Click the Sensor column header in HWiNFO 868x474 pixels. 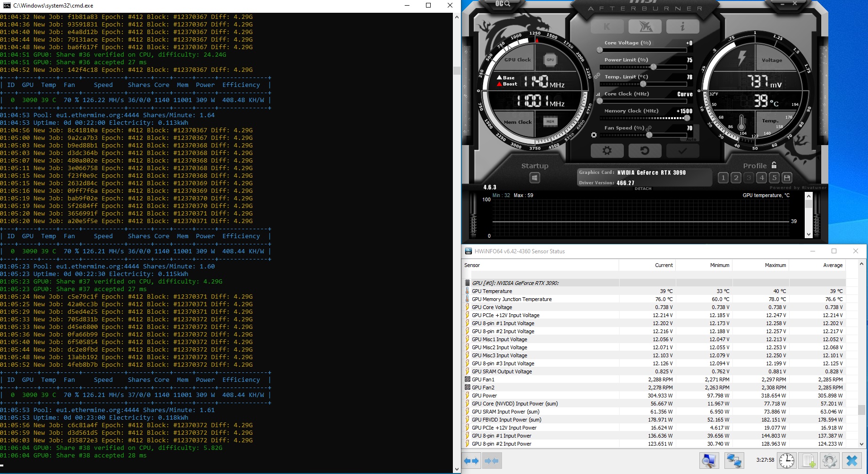point(540,265)
